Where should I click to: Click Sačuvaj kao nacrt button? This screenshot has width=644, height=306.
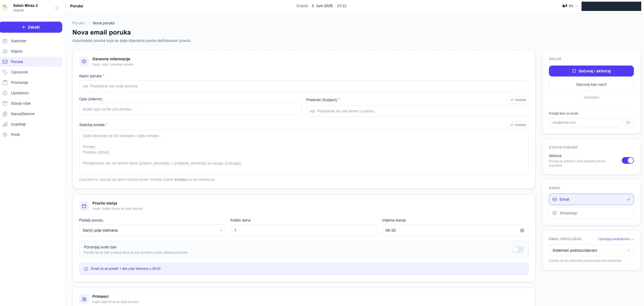(591, 84)
